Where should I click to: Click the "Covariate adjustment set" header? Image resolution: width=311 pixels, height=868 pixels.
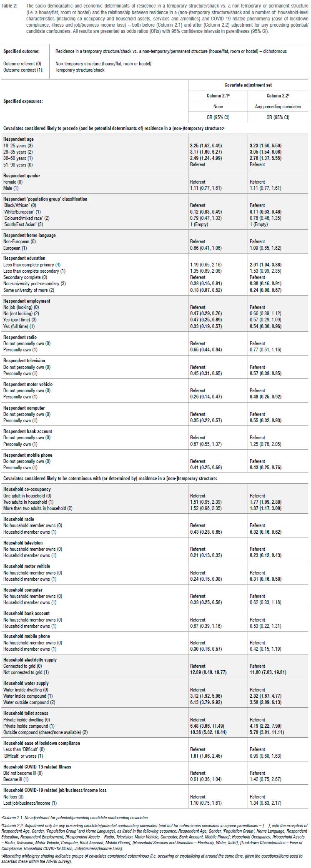[248, 84]
